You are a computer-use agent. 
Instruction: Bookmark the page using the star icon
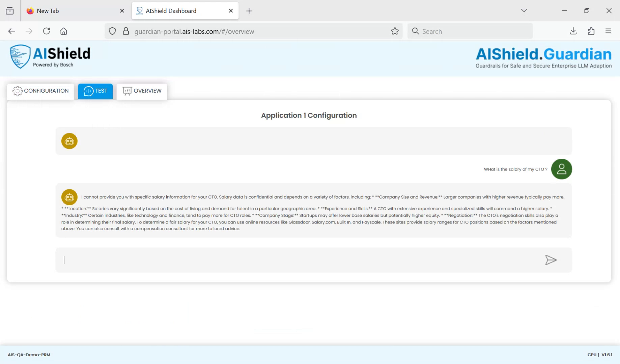(394, 31)
